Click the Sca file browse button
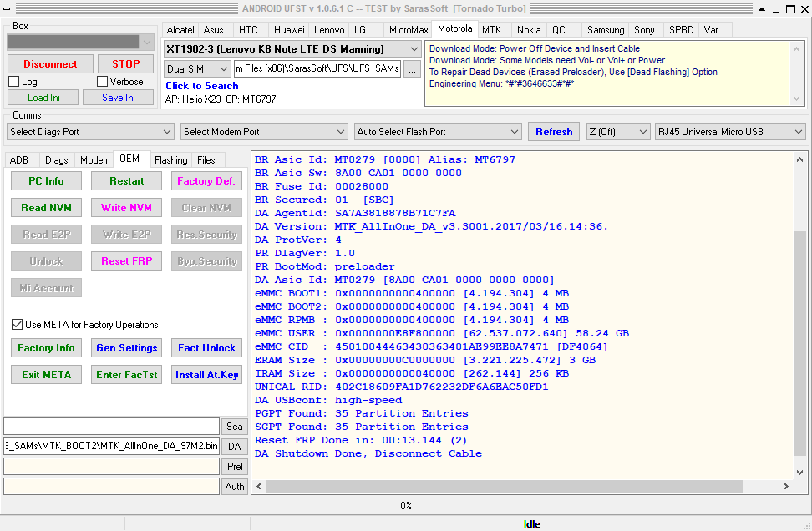The image size is (812, 531). point(235,427)
